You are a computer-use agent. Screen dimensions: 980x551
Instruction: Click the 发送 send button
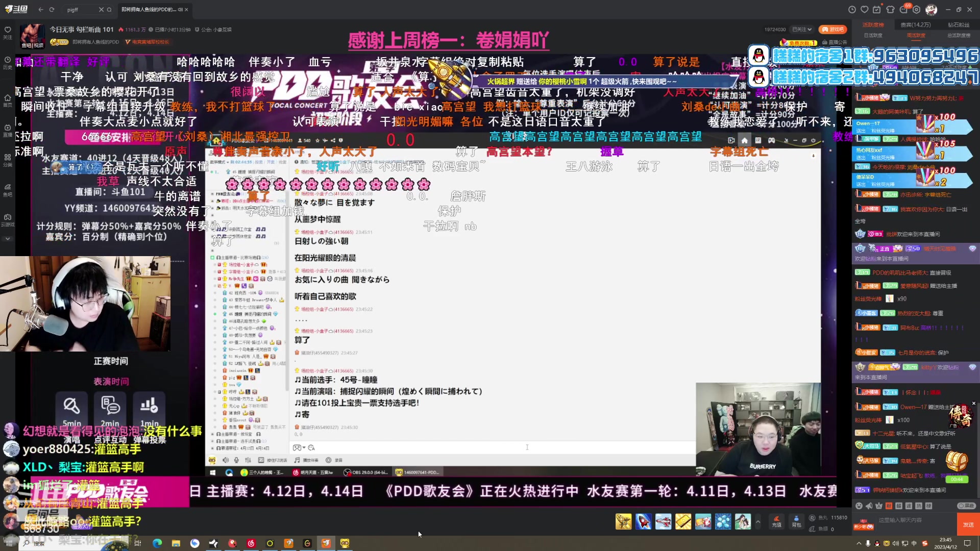(x=968, y=524)
